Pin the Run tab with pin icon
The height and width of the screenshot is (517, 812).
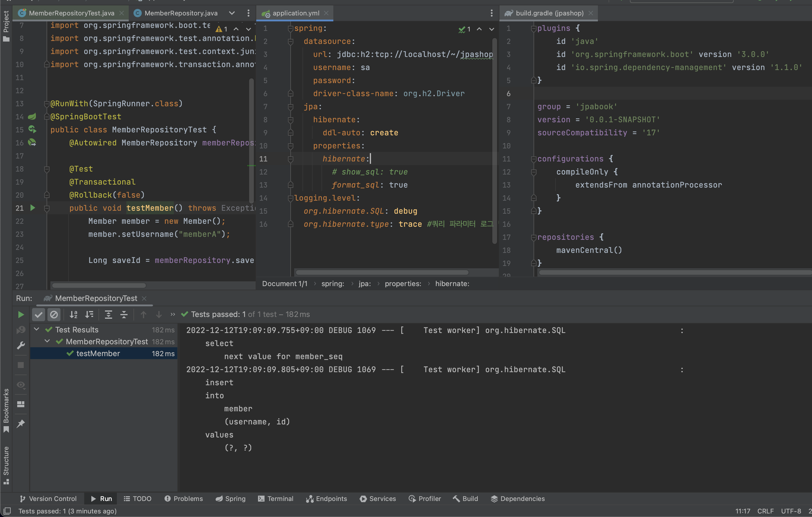tap(21, 424)
